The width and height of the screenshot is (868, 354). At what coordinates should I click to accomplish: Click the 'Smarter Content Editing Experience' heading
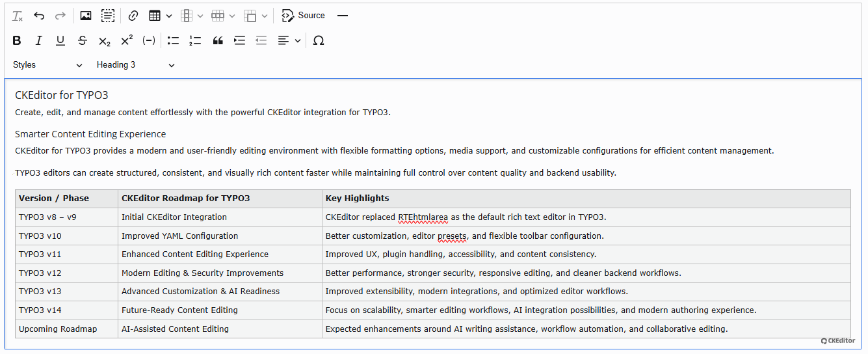pos(90,134)
